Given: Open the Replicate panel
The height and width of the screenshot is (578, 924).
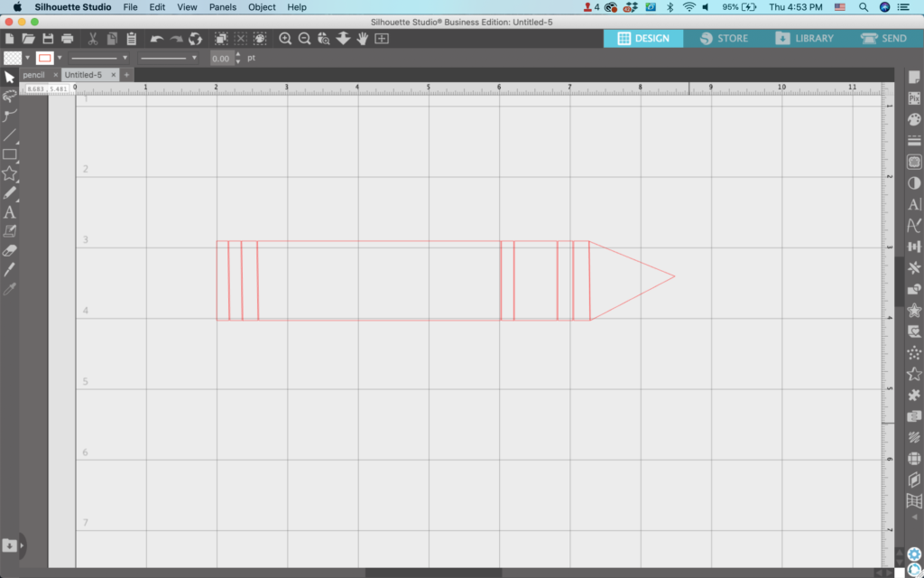Looking at the screenshot, I should point(914,267).
